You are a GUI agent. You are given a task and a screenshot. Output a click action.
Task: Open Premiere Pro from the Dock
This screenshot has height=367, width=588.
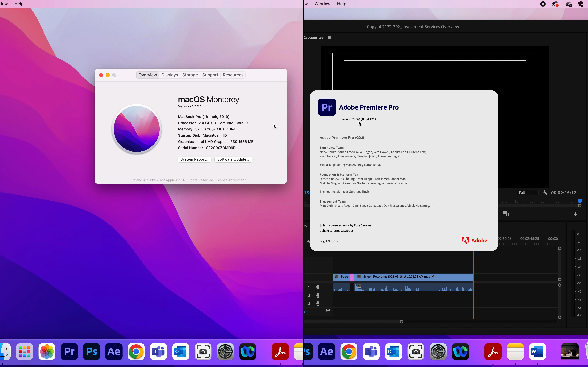(69, 351)
